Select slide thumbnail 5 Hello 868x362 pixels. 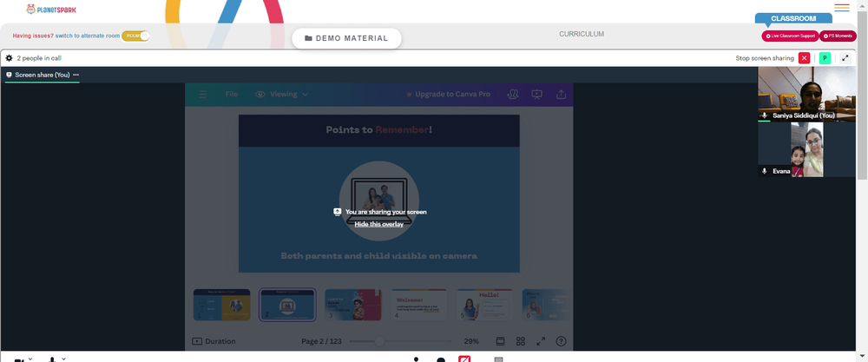[485, 305]
